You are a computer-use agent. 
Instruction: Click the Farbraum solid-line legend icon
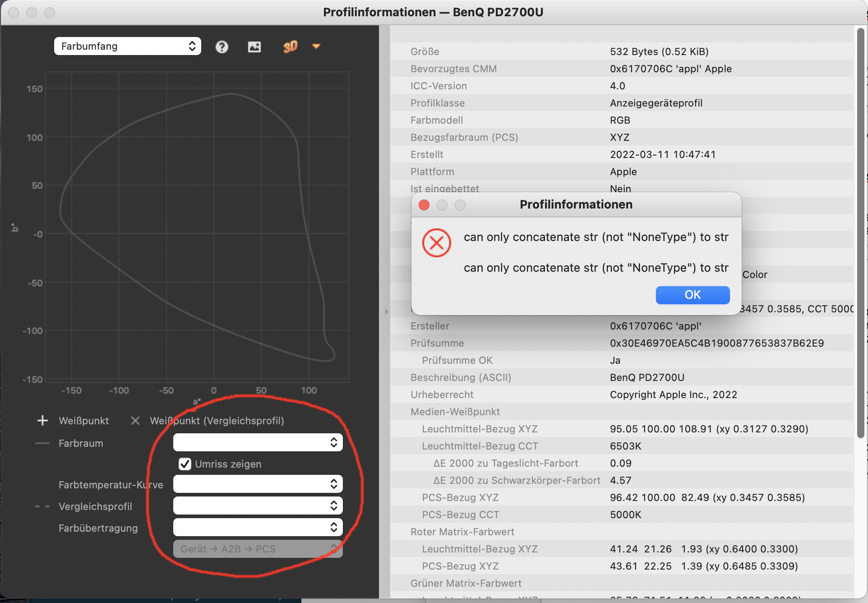point(42,443)
